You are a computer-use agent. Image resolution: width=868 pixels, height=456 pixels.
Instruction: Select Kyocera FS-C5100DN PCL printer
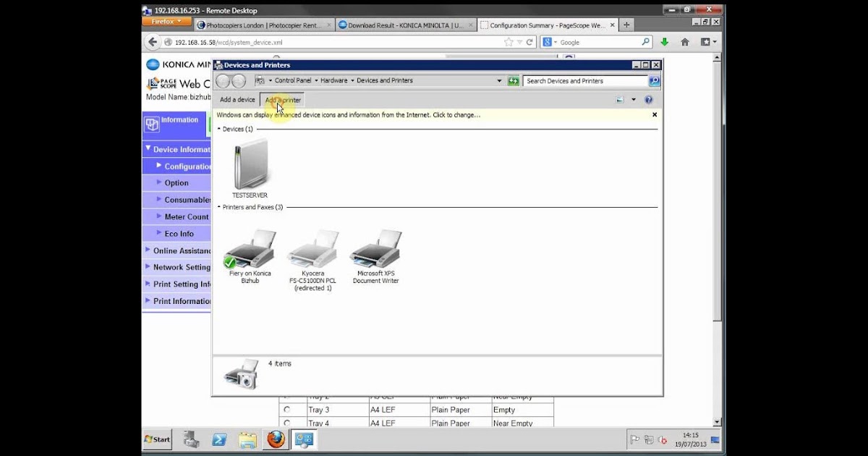click(x=313, y=261)
